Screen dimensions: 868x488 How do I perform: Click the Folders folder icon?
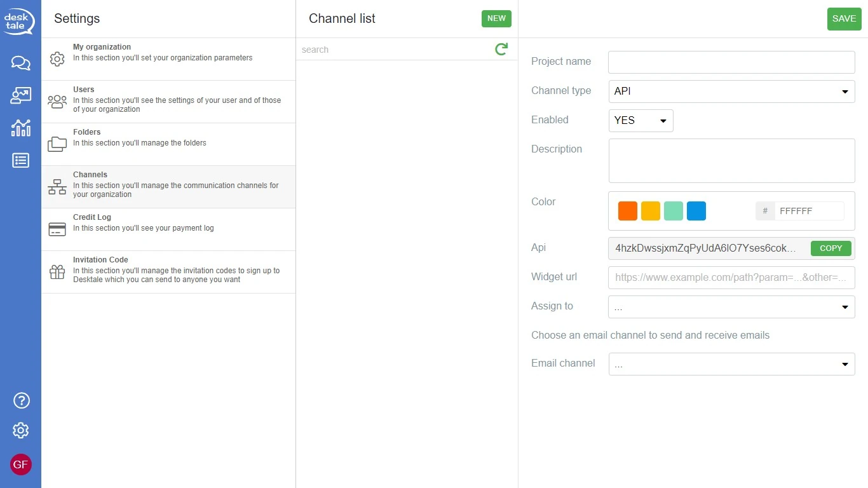57,144
